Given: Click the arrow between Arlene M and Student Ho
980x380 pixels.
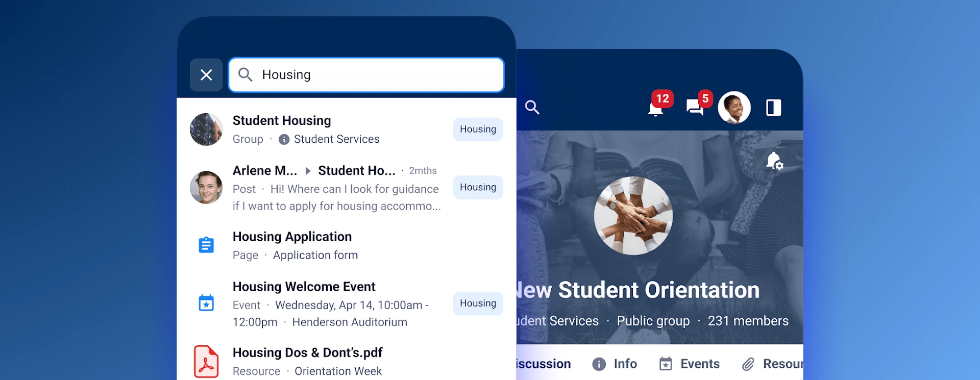Looking at the screenshot, I should click(x=308, y=171).
